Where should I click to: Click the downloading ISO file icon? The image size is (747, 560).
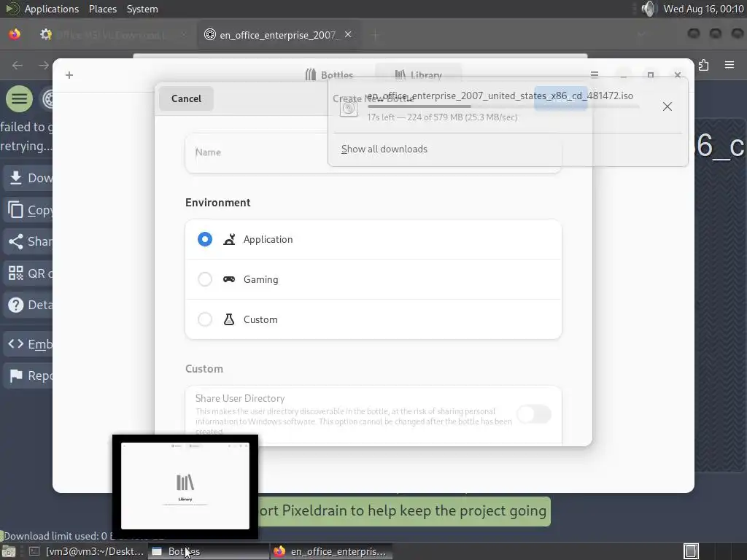tap(349, 108)
